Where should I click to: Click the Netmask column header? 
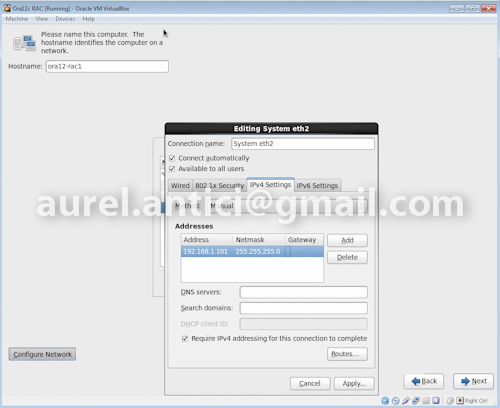(259, 240)
